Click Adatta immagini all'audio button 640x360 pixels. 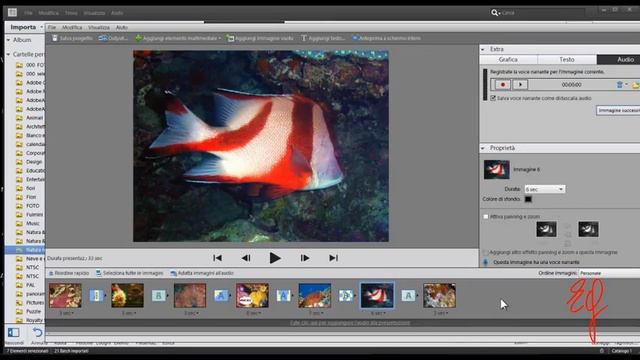point(202,273)
